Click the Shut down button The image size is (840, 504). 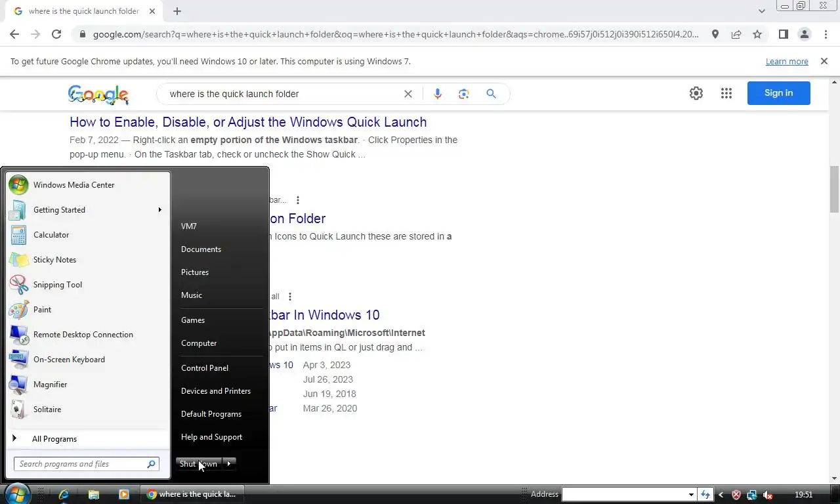click(x=199, y=463)
